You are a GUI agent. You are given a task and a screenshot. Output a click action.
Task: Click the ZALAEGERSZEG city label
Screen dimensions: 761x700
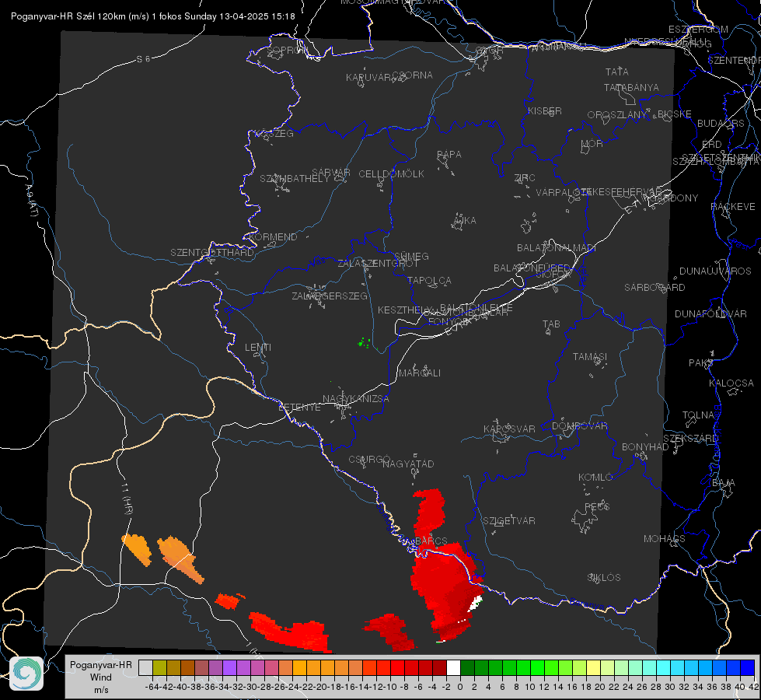(330, 296)
